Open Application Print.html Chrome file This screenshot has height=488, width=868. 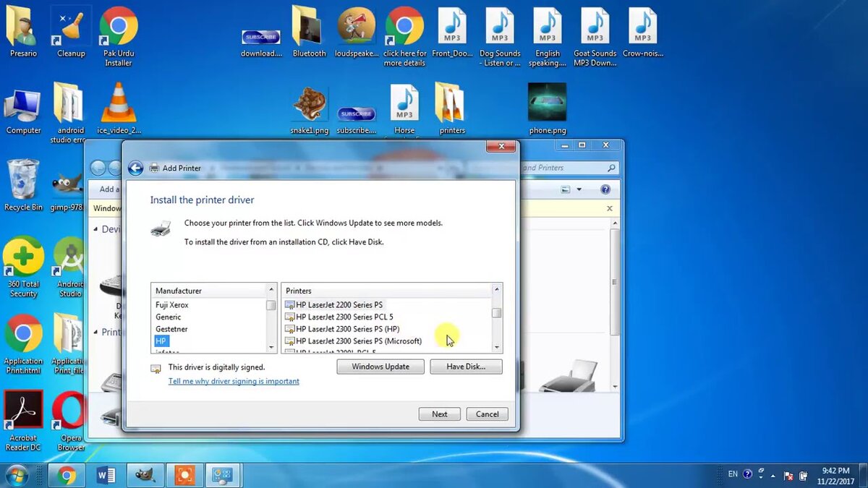pos(23,345)
